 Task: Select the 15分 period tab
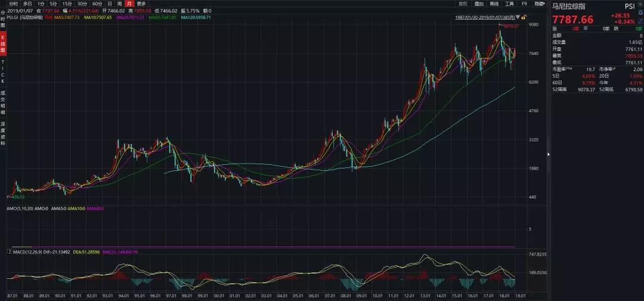click(67, 4)
